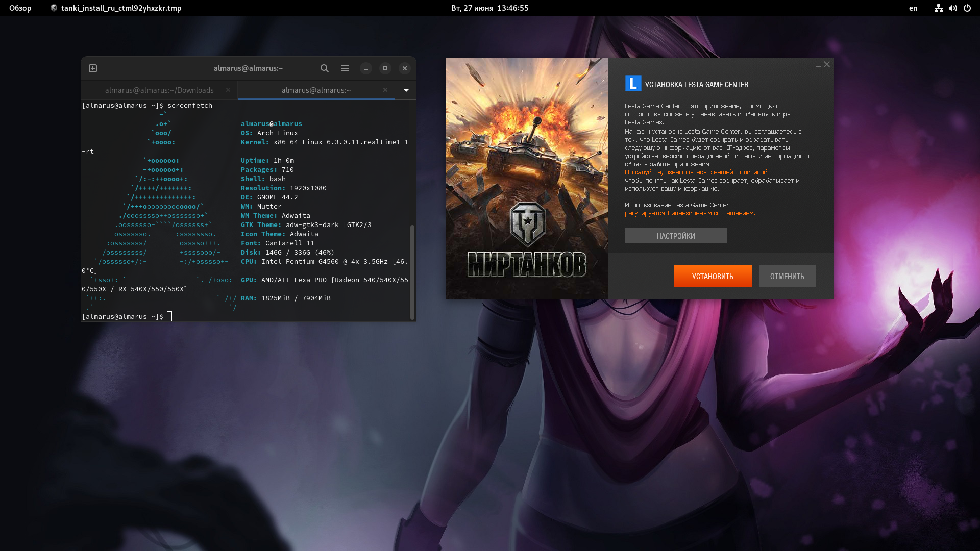Viewport: 980px width, 551px height.
Task: Switch to almarus@almarus:~ terminal tab
Action: [316, 90]
